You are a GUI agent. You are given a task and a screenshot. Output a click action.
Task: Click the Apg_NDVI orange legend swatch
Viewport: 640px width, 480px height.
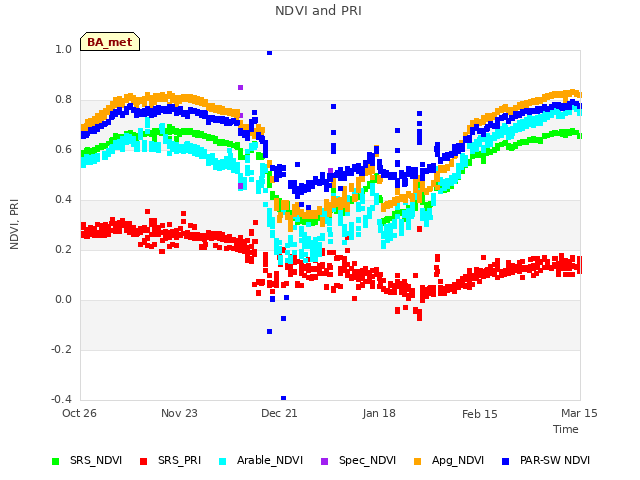418,461
